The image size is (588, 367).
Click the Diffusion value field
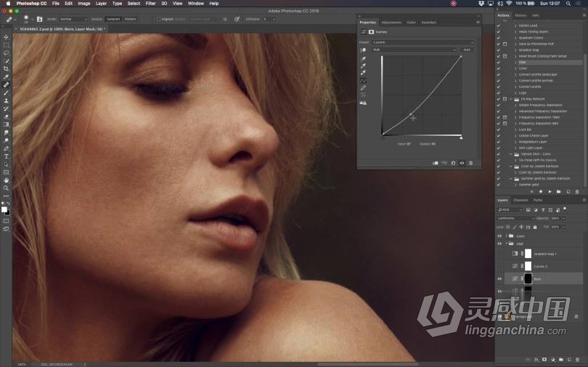pyautogui.click(x=267, y=19)
